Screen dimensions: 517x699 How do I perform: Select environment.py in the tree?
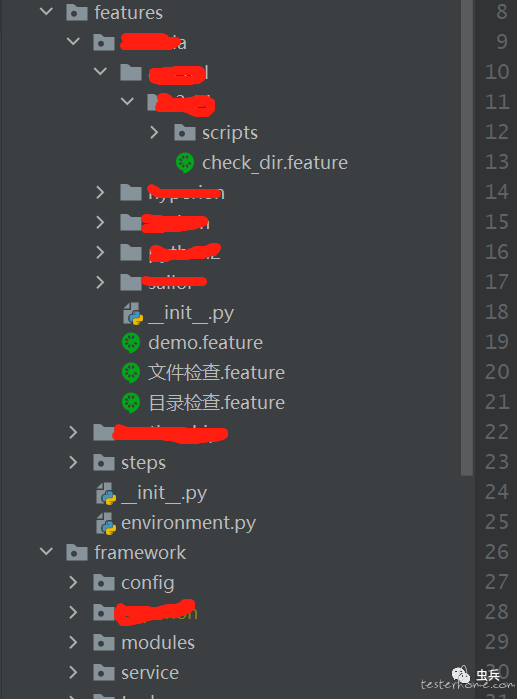coord(189,523)
